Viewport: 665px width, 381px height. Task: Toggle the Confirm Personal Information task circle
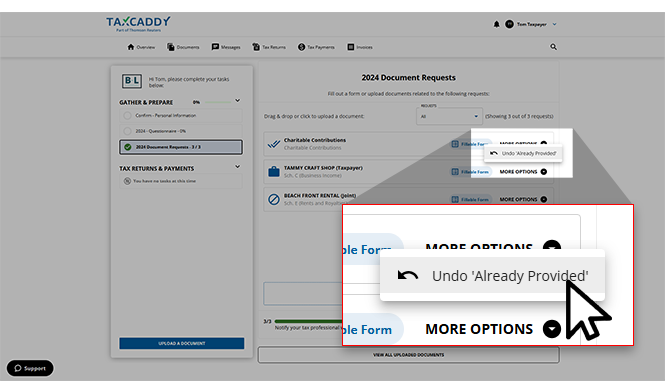[x=127, y=115]
